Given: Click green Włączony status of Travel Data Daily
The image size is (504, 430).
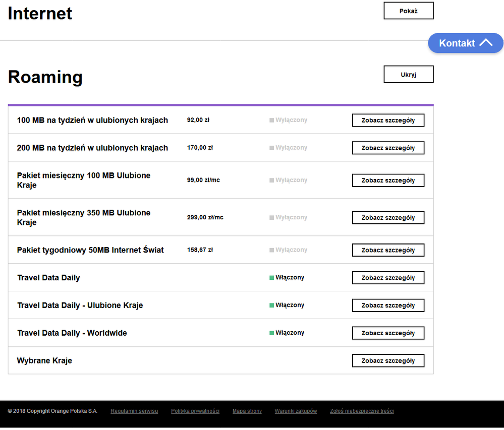Looking at the screenshot, I should pyautogui.click(x=287, y=278).
